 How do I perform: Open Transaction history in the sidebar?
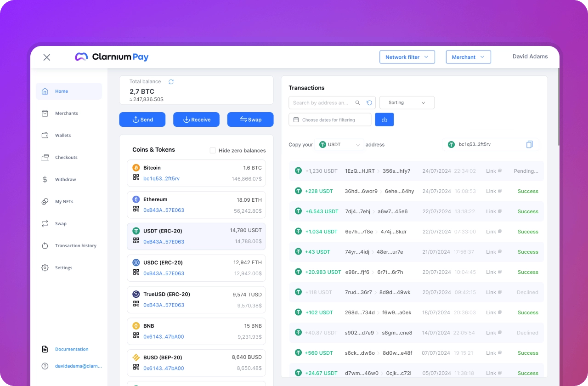pos(75,246)
